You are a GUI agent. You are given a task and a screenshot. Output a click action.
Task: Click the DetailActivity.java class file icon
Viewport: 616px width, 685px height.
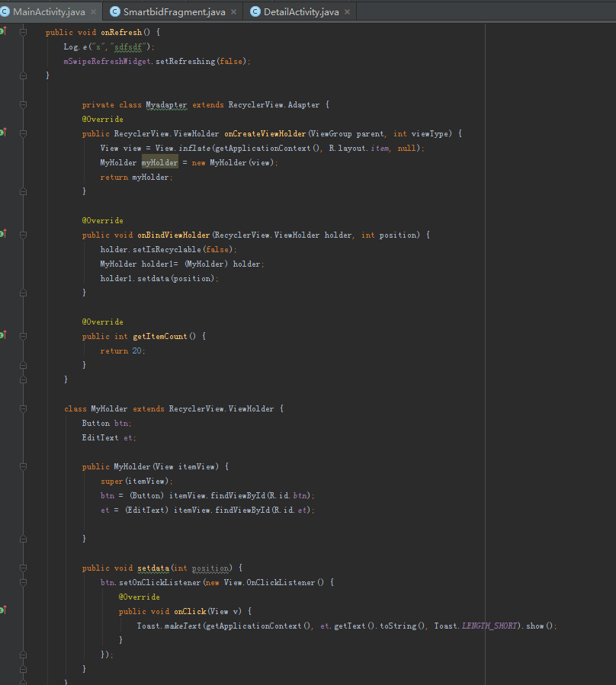(x=255, y=11)
